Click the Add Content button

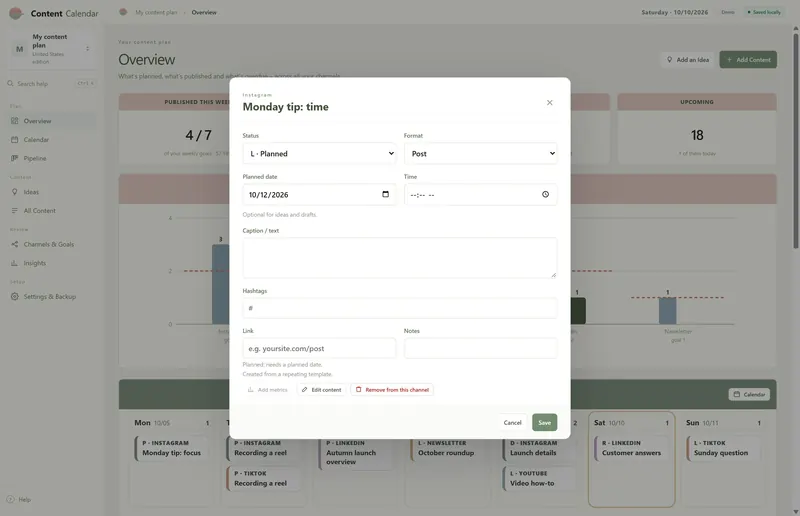pos(748,60)
